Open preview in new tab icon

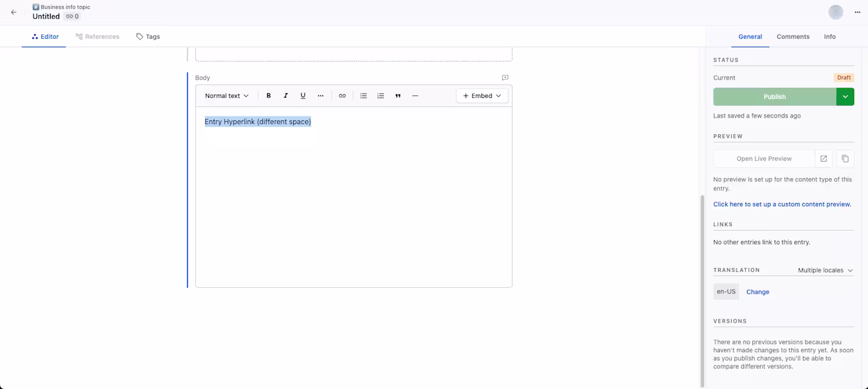(x=823, y=158)
